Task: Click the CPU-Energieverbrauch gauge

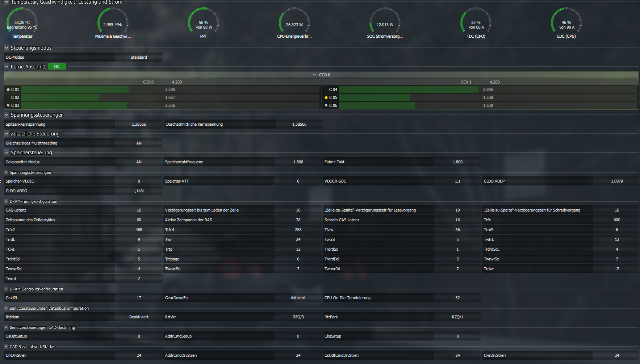Action: click(x=294, y=23)
